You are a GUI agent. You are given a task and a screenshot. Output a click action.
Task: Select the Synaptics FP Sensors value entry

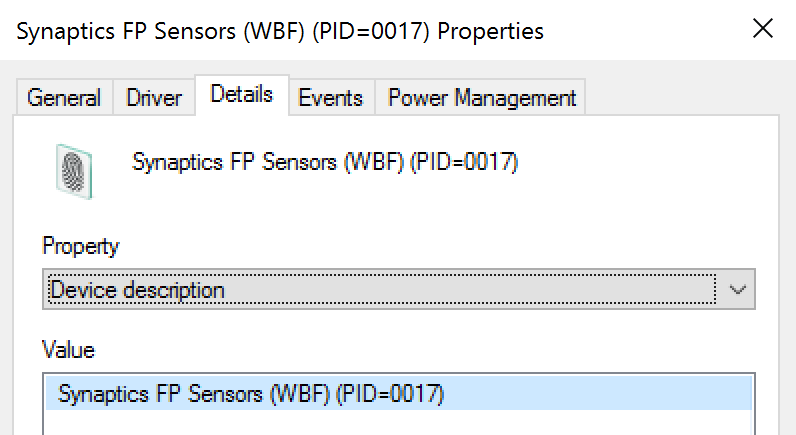(x=250, y=394)
